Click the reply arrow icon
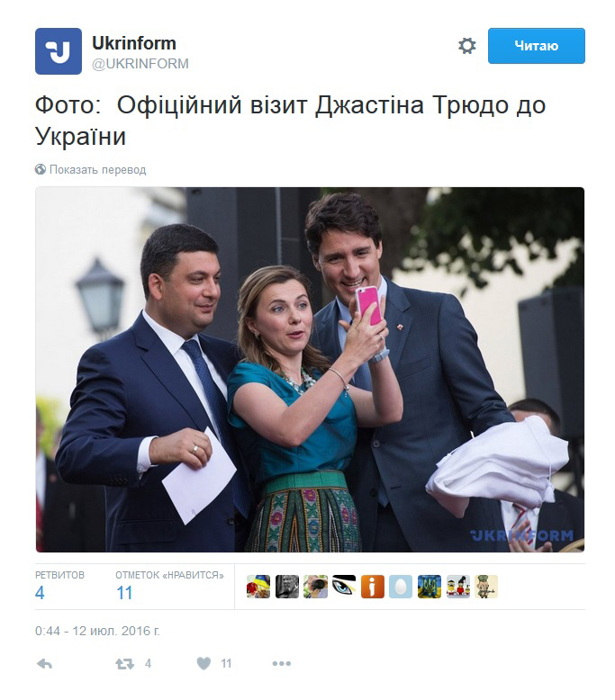 [45, 664]
